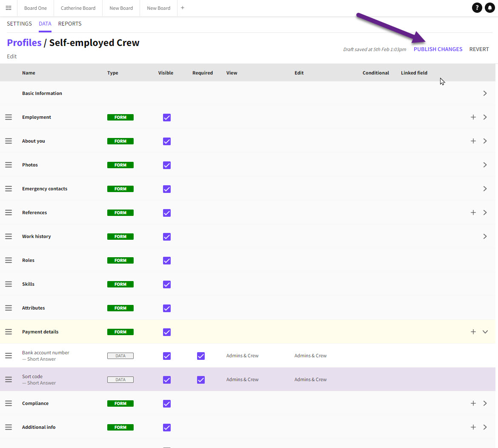
Task: Click the REVERT button
Action: (x=479, y=49)
